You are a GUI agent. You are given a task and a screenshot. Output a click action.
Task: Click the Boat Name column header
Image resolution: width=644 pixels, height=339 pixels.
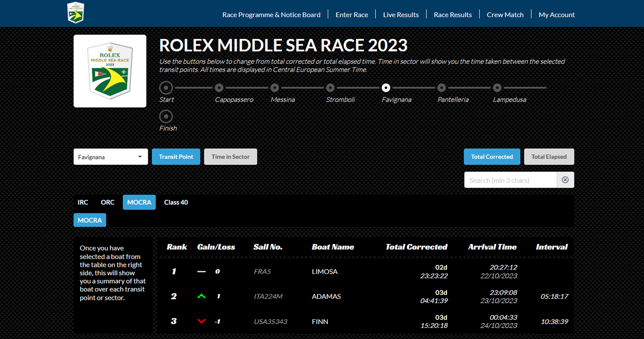pyautogui.click(x=333, y=247)
